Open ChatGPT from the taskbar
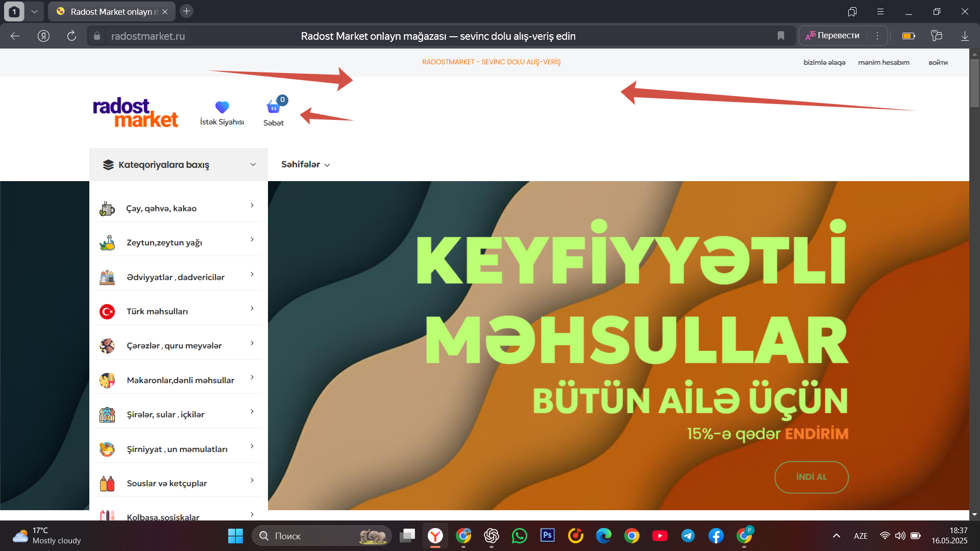This screenshot has height=551, width=980. pyautogui.click(x=492, y=536)
